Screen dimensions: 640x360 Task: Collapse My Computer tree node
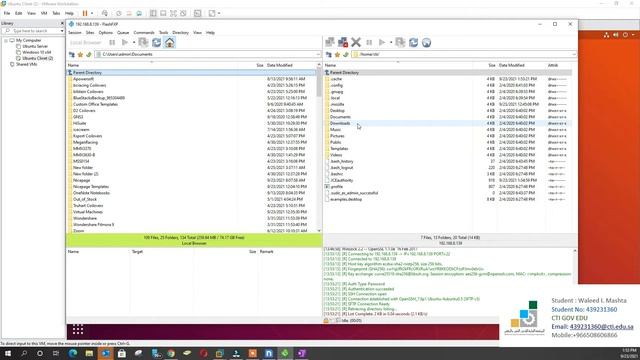click(6, 40)
